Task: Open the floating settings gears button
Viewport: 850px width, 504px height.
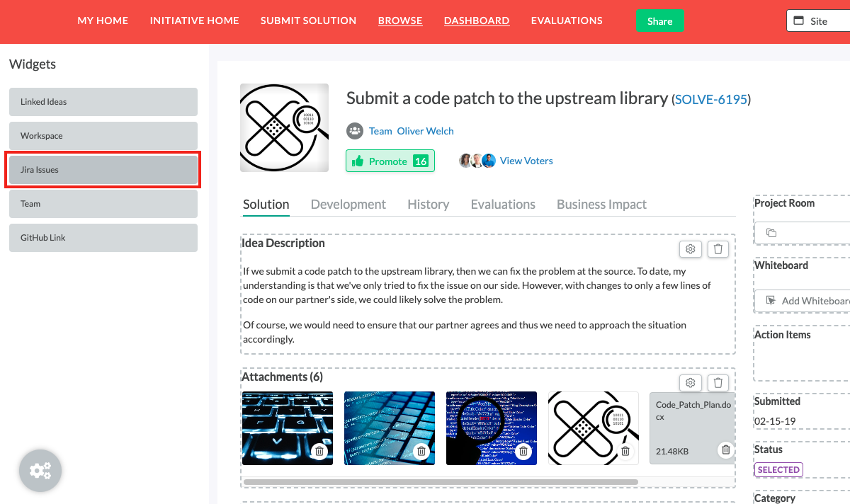Action: pyautogui.click(x=40, y=470)
